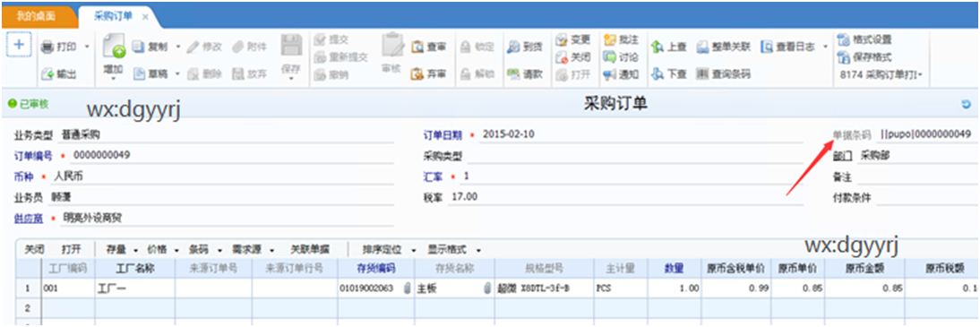Screen dimensions: 980x327
Task: Select the 采购订单 tab
Action: point(113,17)
